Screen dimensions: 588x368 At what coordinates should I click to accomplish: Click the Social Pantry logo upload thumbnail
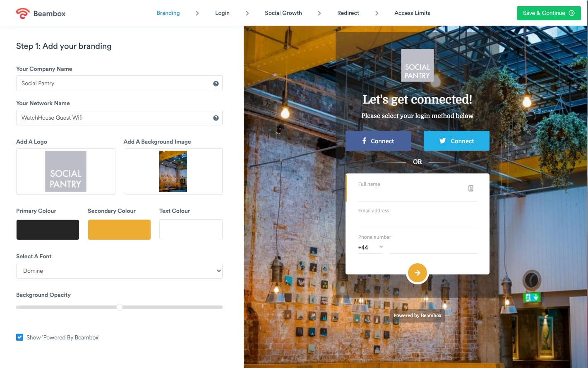[x=66, y=171]
